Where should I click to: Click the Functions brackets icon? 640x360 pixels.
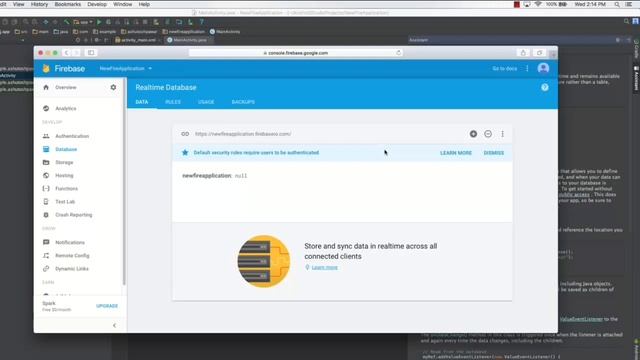point(46,189)
